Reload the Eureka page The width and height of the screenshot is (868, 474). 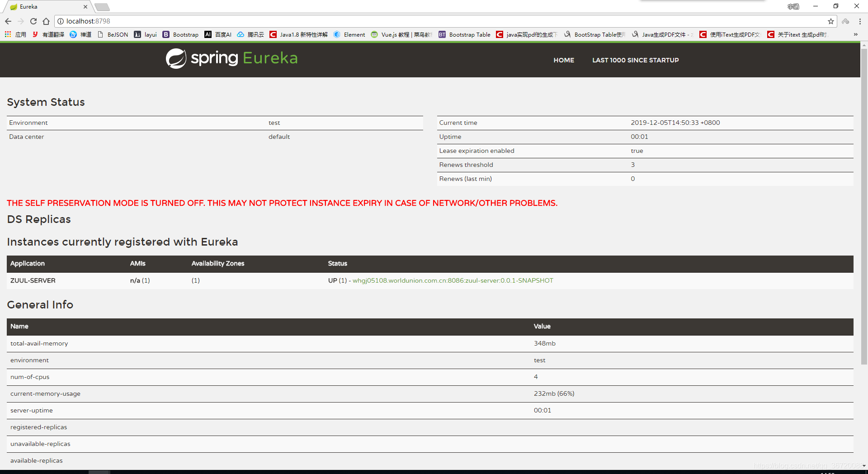[x=33, y=21]
